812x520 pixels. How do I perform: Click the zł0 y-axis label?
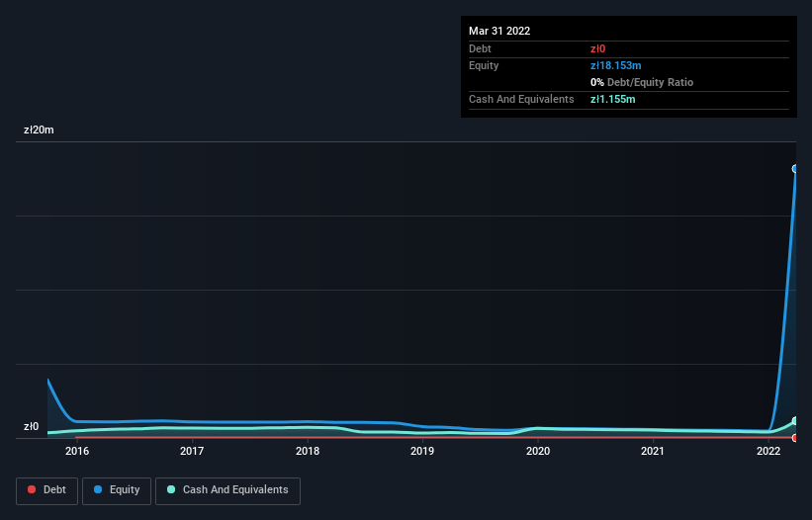click(x=31, y=426)
